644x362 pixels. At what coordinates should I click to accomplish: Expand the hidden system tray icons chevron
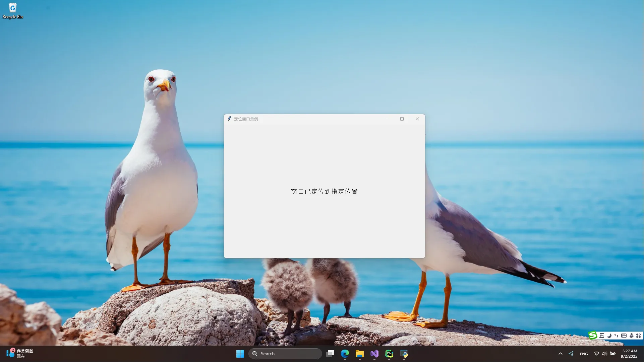coord(560,354)
